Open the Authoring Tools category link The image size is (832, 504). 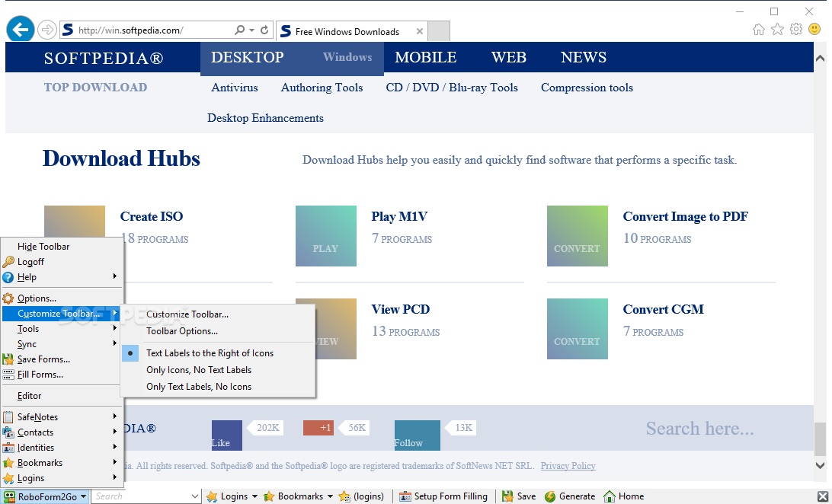click(322, 88)
